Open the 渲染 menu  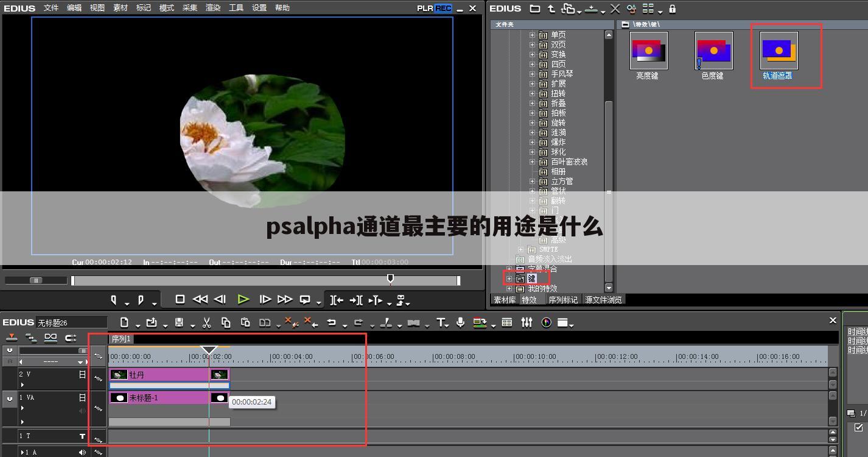point(213,8)
